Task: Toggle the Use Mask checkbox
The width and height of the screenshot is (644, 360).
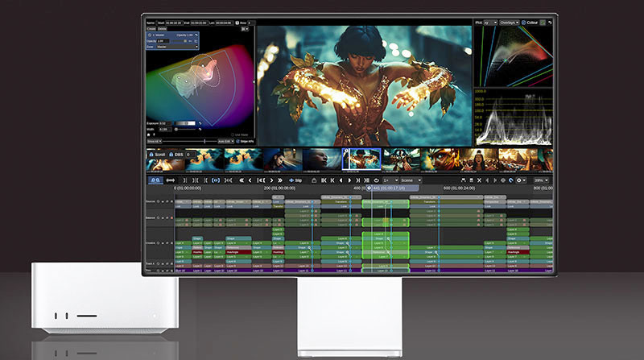Action: 233,134
